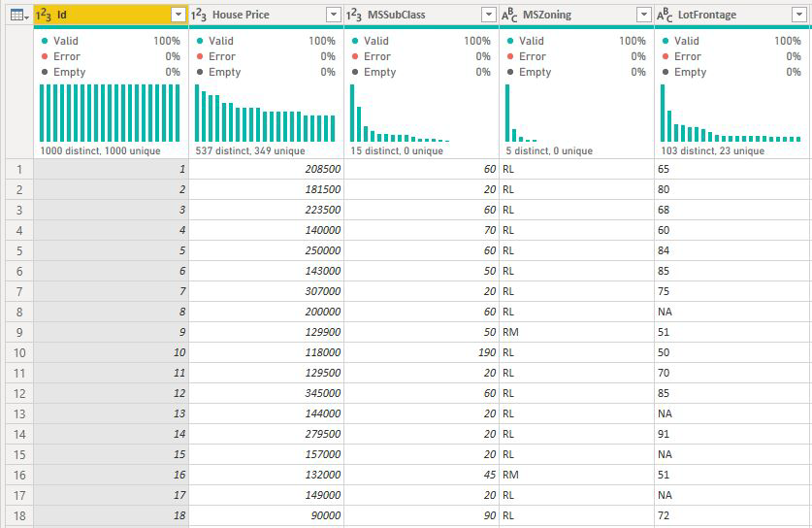The height and width of the screenshot is (528, 812).
Task: Open the table menu icon in the corner
Action: pos(16,15)
